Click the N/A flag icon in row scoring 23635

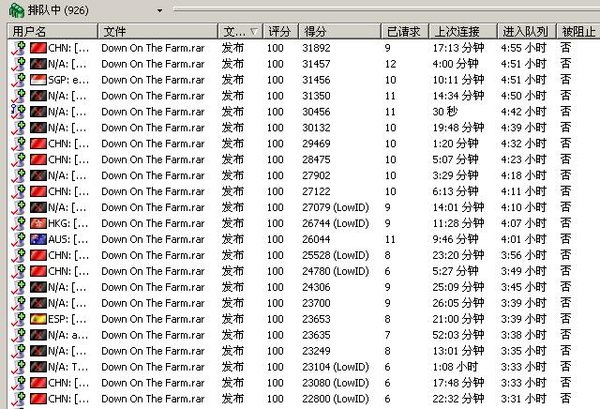[38, 335]
